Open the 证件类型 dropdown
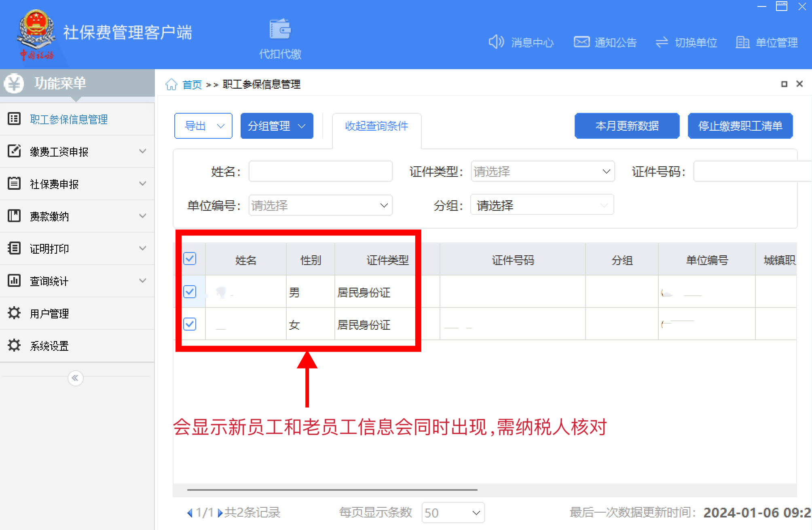Image resolution: width=812 pixels, height=530 pixels. tap(542, 172)
